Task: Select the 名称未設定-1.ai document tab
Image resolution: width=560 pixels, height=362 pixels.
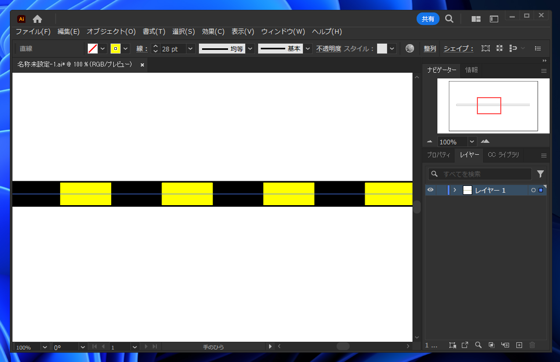Action: pos(75,65)
